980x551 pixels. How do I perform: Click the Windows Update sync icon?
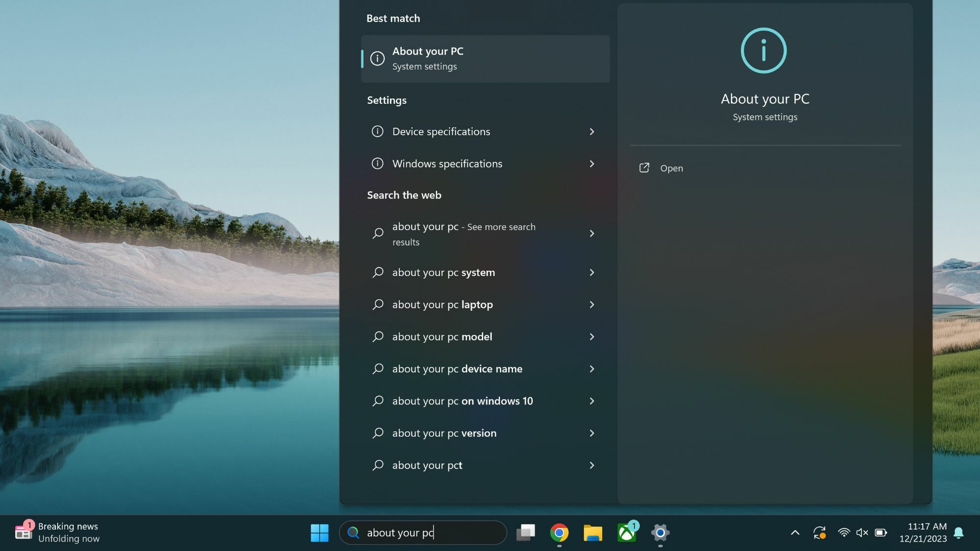click(820, 532)
